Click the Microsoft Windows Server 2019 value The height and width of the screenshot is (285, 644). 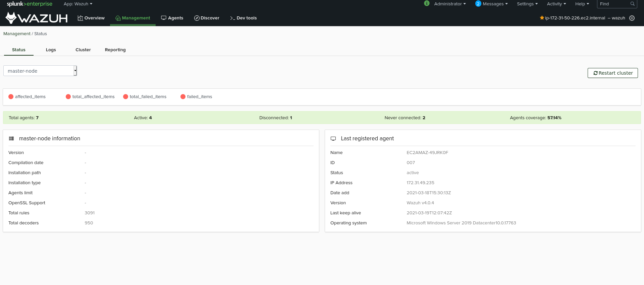(461, 223)
